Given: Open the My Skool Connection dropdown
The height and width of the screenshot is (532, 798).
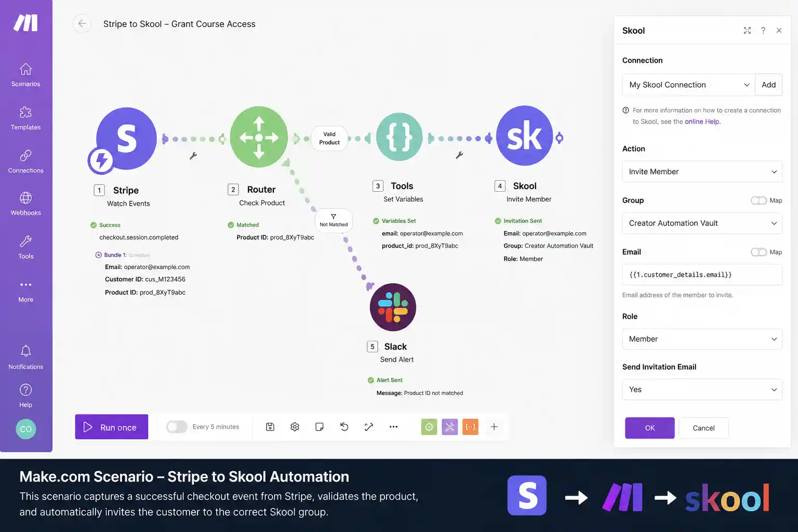Looking at the screenshot, I should pos(688,85).
